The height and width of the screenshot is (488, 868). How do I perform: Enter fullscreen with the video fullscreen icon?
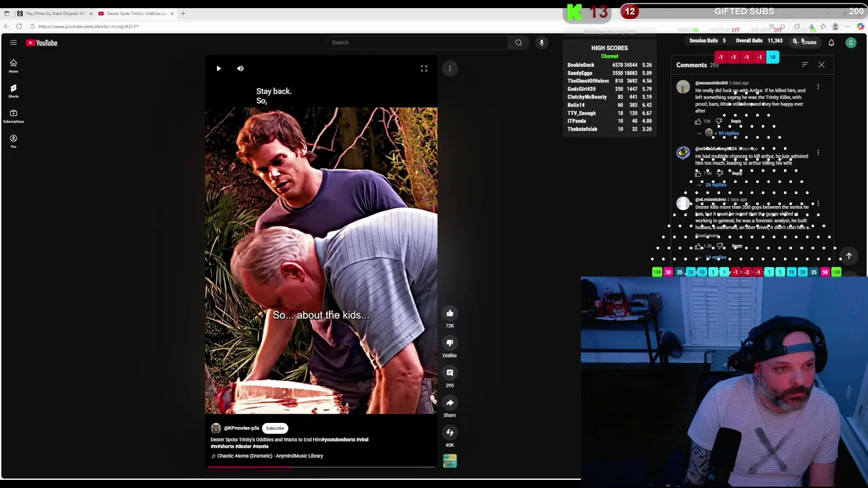click(424, 68)
